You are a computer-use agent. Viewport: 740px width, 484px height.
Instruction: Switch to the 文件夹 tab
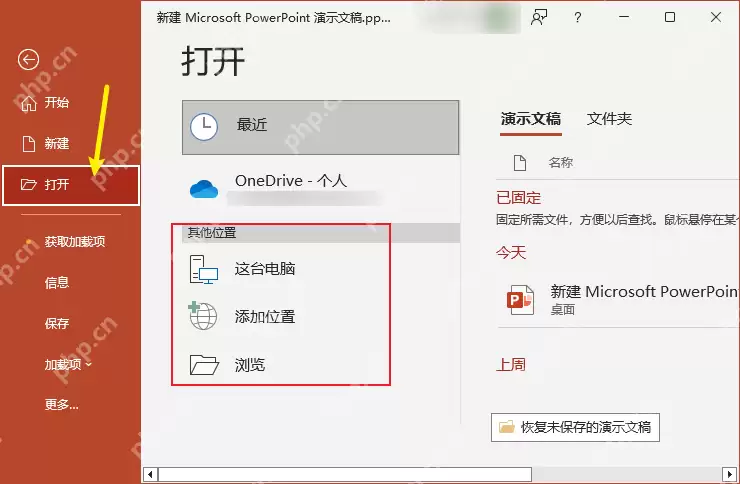(x=609, y=119)
